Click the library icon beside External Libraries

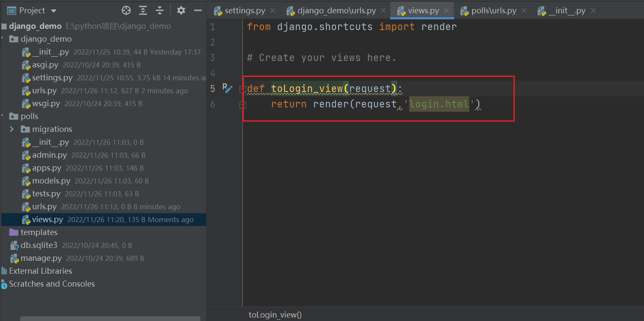click(4, 271)
